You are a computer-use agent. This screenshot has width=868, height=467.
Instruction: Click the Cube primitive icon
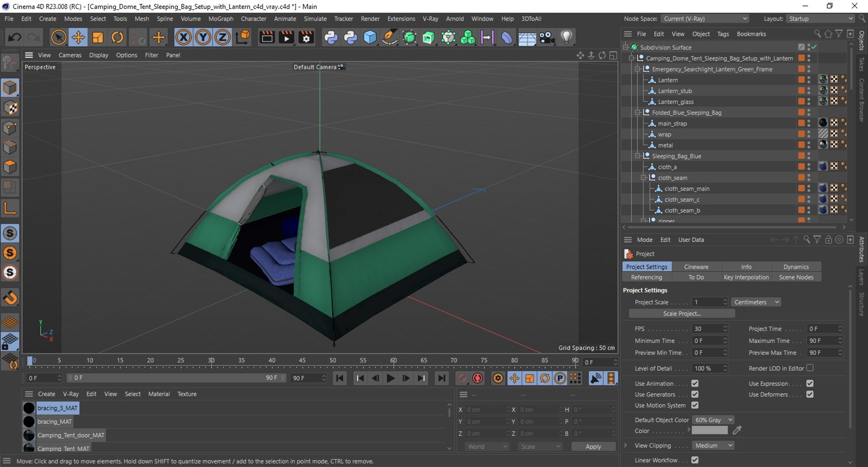(370, 38)
